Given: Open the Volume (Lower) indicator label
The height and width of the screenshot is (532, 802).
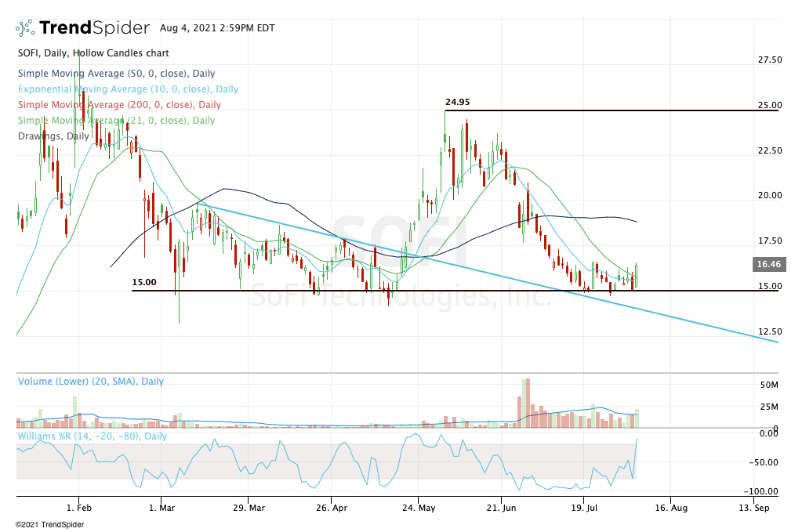Looking at the screenshot, I should [91, 382].
